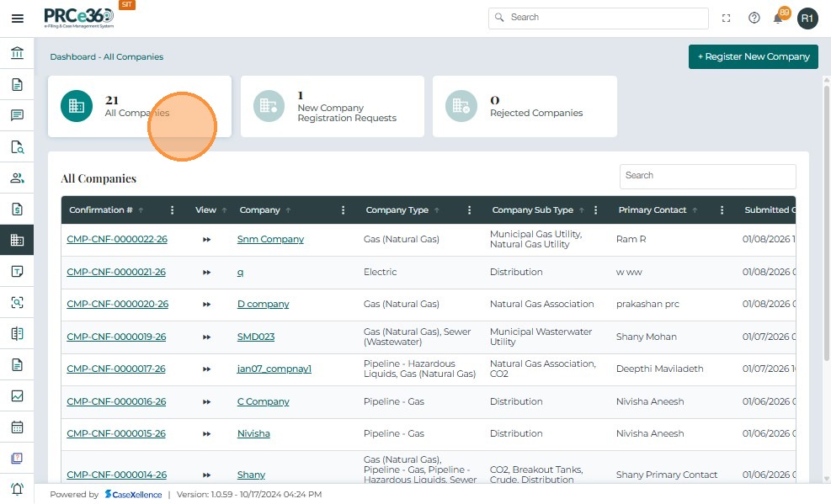Open CMP-CNF-0000022-26 confirmation link
The width and height of the screenshot is (831, 504).
click(x=117, y=240)
